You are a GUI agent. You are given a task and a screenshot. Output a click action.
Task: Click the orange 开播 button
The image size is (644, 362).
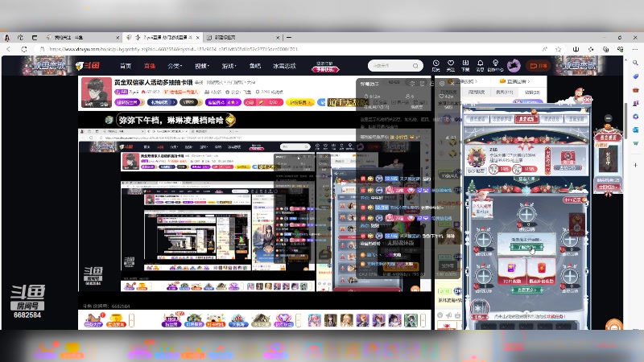click(x=538, y=66)
